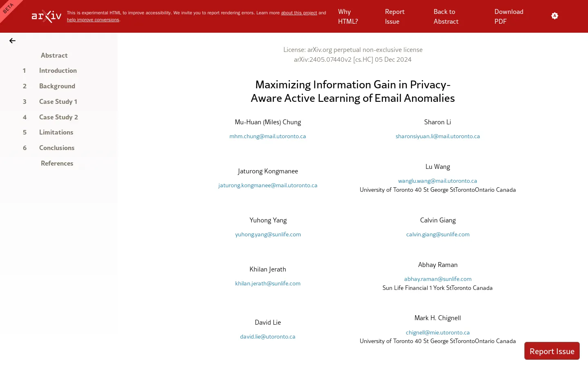Click the floating Report Issue button
This screenshot has width=588, height=368.
pyautogui.click(x=552, y=351)
